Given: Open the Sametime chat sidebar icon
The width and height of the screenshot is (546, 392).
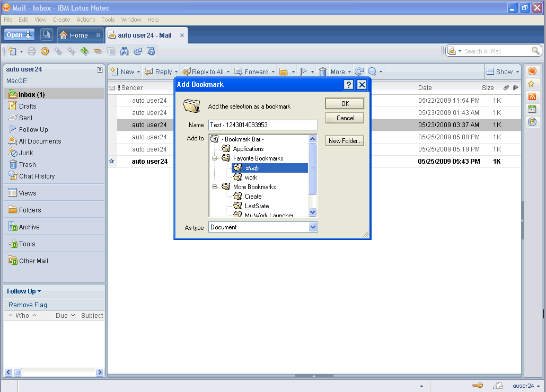Looking at the screenshot, I should [x=532, y=71].
